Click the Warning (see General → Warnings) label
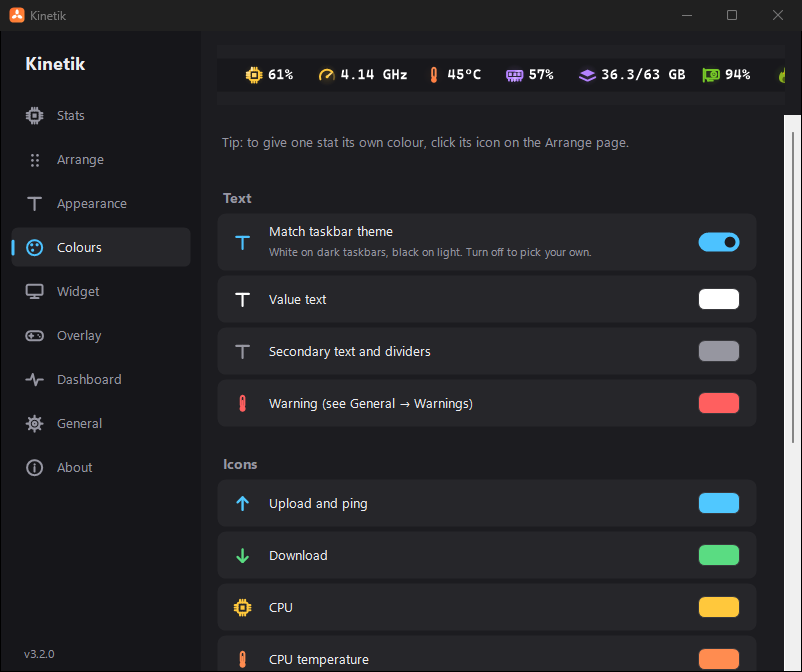This screenshot has height=672, width=802. [x=371, y=404]
